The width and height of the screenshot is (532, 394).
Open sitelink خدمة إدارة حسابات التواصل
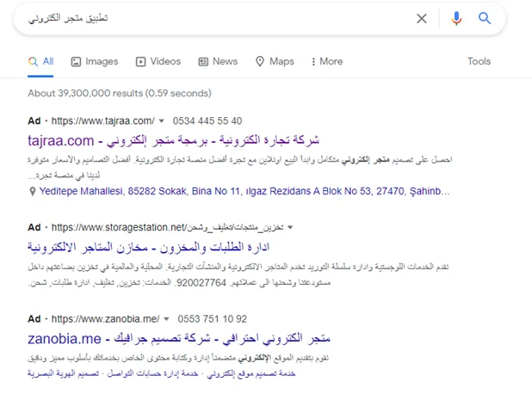coord(152,373)
